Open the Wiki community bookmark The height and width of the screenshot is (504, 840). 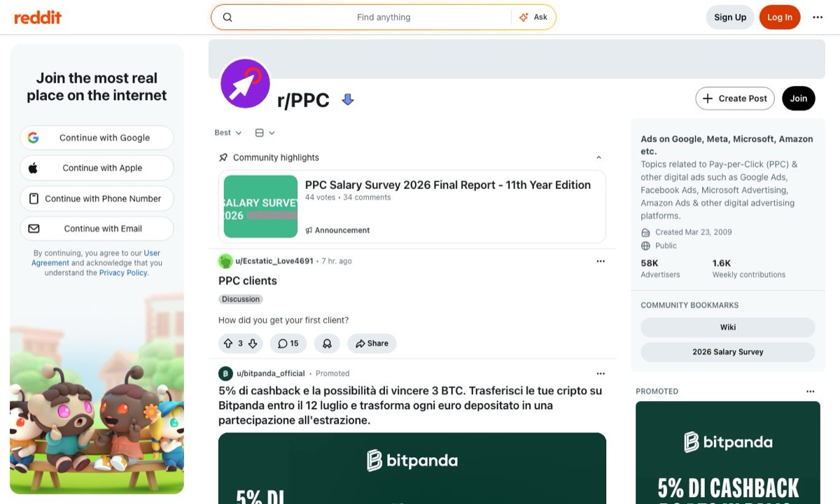pyautogui.click(x=728, y=328)
